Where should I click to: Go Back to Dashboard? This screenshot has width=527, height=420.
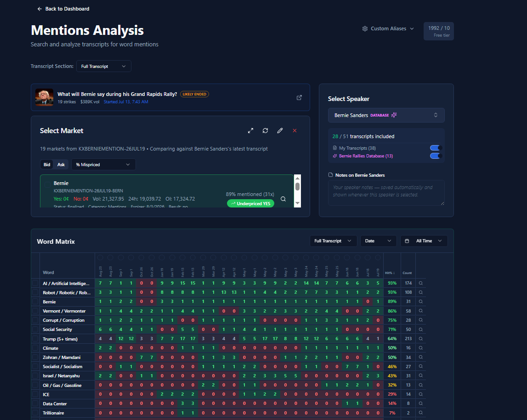click(x=63, y=9)
